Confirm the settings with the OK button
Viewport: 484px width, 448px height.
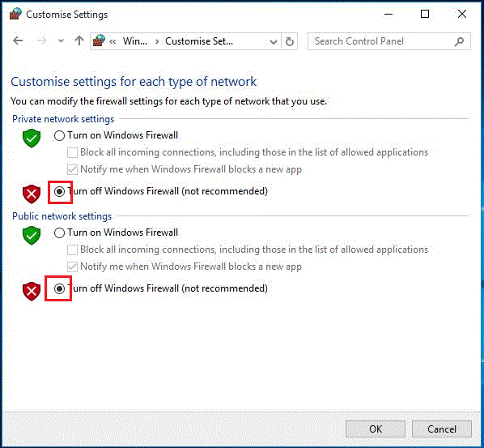(376, 429)
